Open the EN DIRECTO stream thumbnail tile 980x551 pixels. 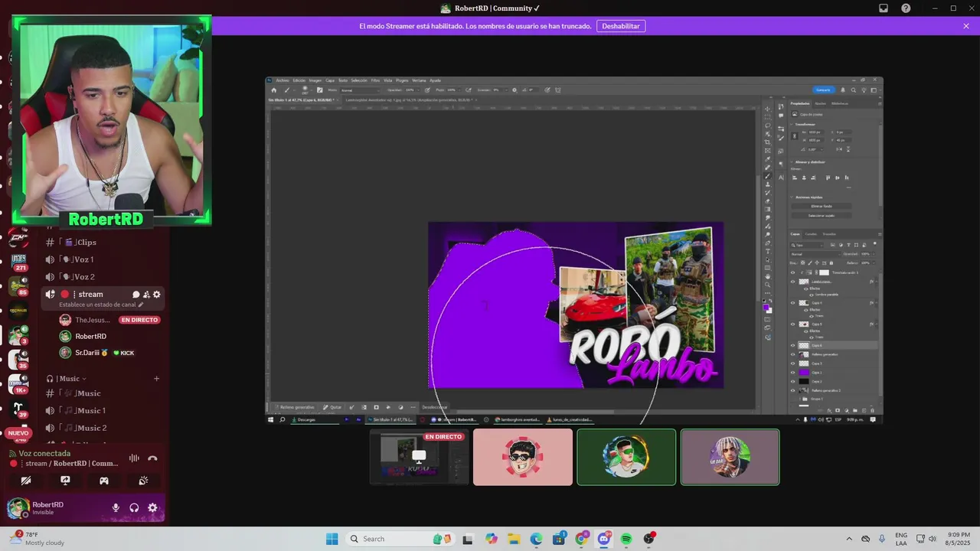[x=420, y=458]
